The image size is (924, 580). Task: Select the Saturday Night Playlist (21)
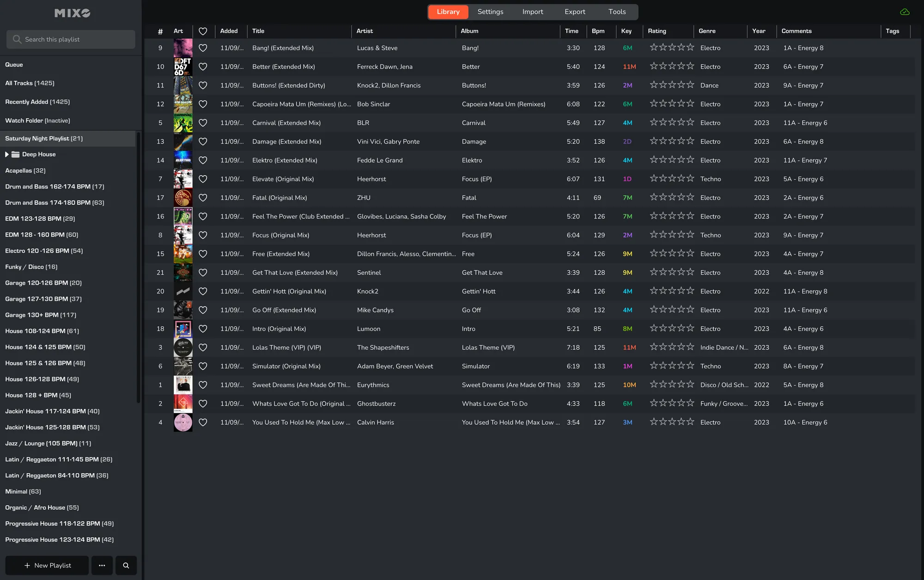(67, 139)
